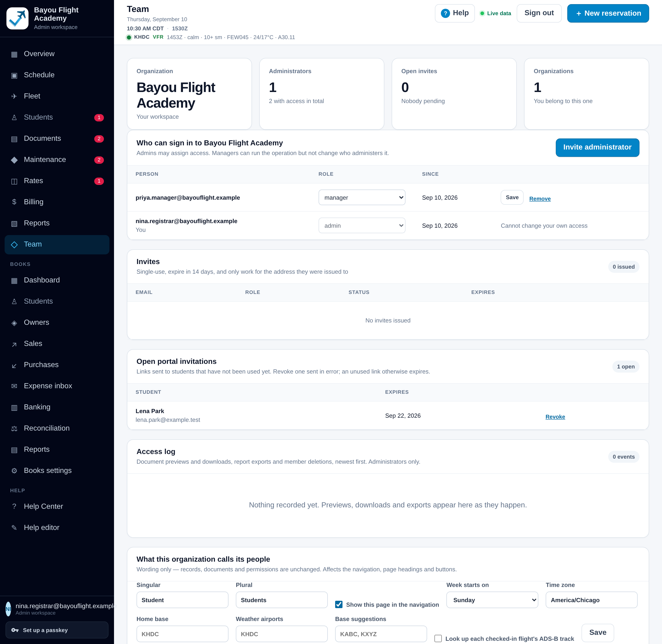Click the Documents icon in sidebar

pyautogui.click(x=14, y=139)
